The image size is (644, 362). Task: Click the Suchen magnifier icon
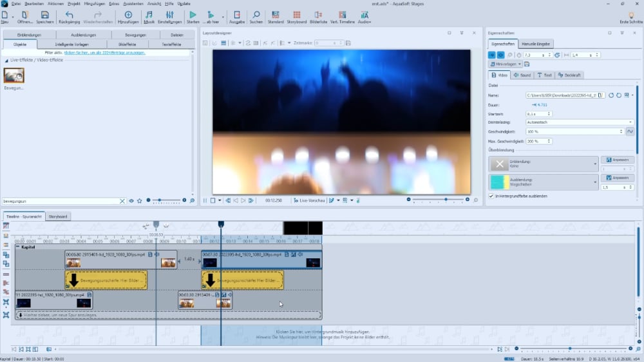pyautogui.click(x=256, y=15)
